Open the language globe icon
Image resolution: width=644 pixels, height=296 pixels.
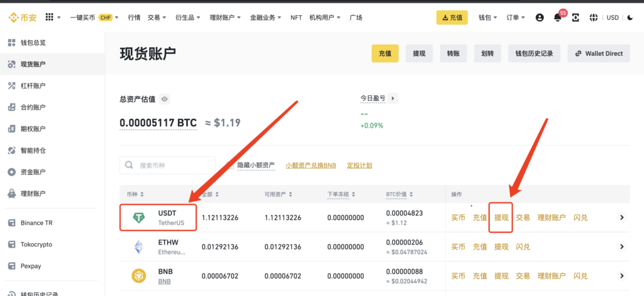point(593,18)
